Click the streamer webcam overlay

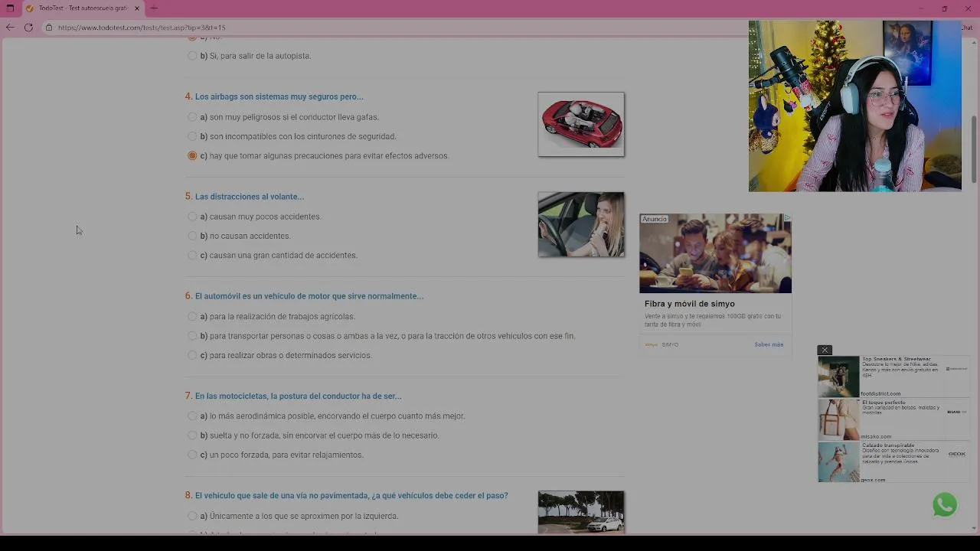coord(855,106)
